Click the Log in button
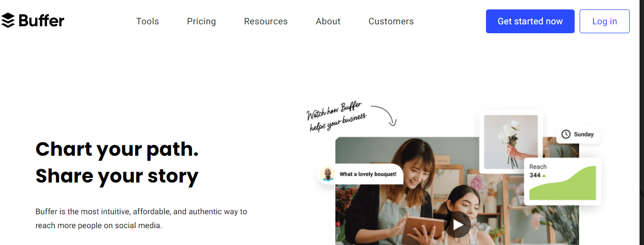Image resolution: width=644 pixels, height=245 pixels. point(604,21)
